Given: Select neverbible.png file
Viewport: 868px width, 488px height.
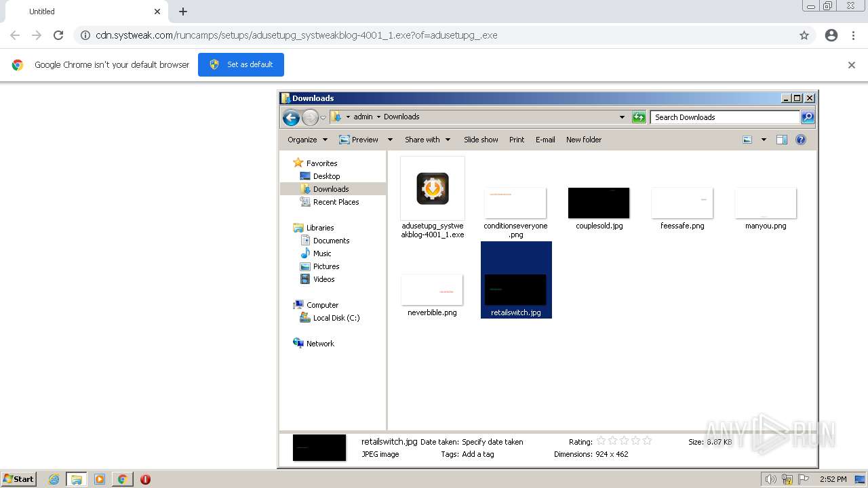Looking at the screenshot, I should [x=432, y=295].
